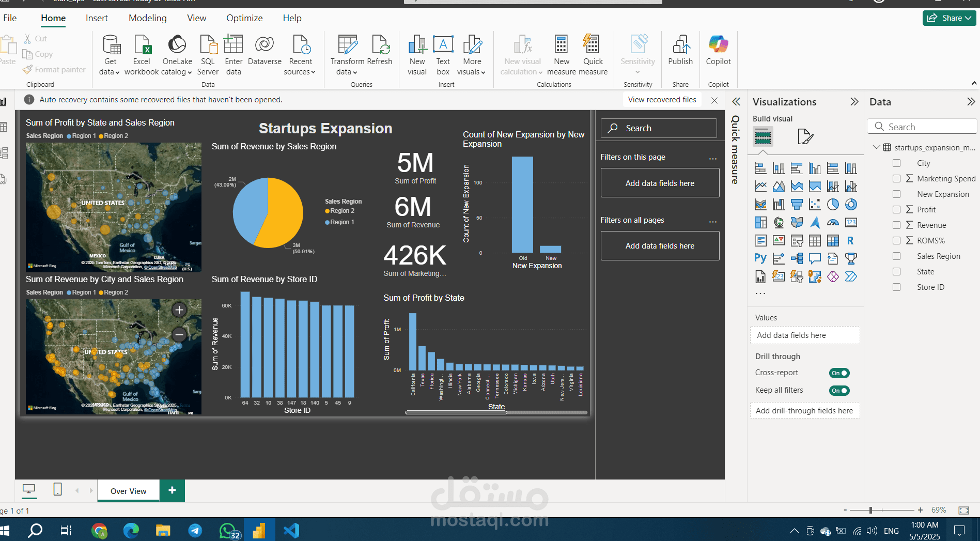Viewport: 980px width, 541px height.
Task: Choose the Pie chart visual
Action: pos(833,205)
